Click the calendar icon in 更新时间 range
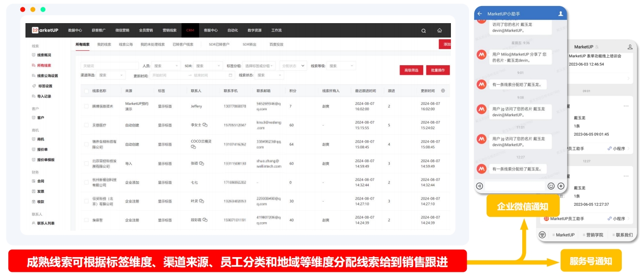This screenshot has height=276, width=644. point(231,75)
